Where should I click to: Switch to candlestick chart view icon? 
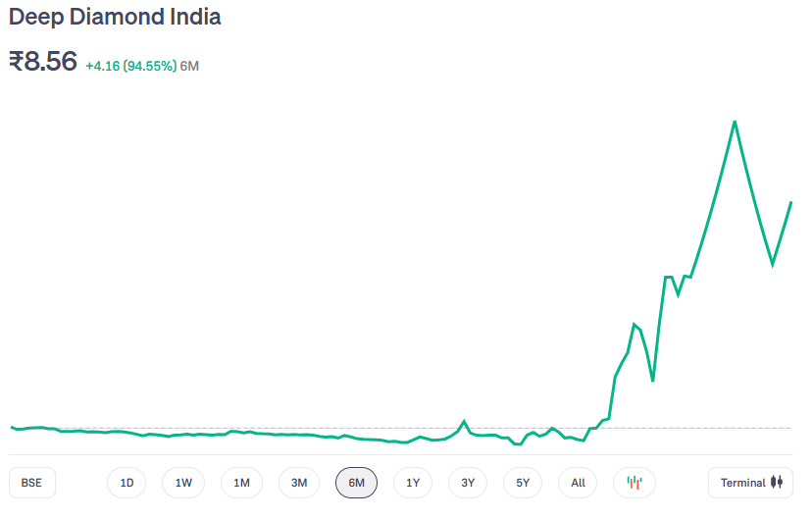634,483
